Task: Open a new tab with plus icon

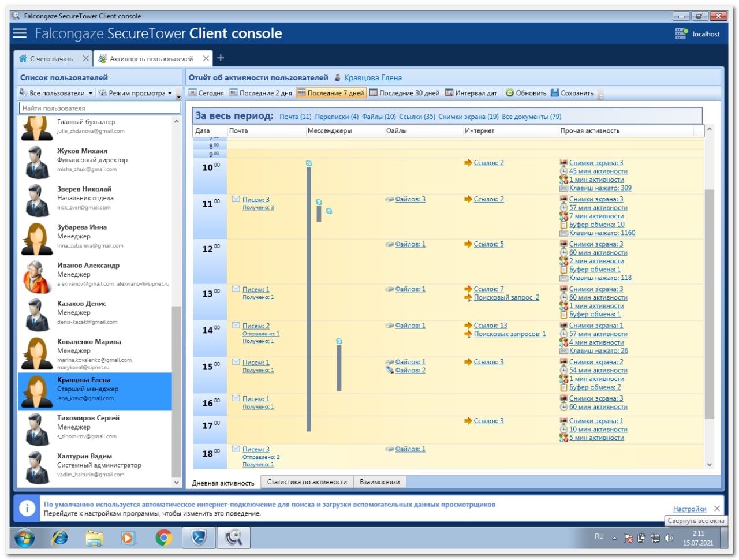Action: click(x=221, y=58)
